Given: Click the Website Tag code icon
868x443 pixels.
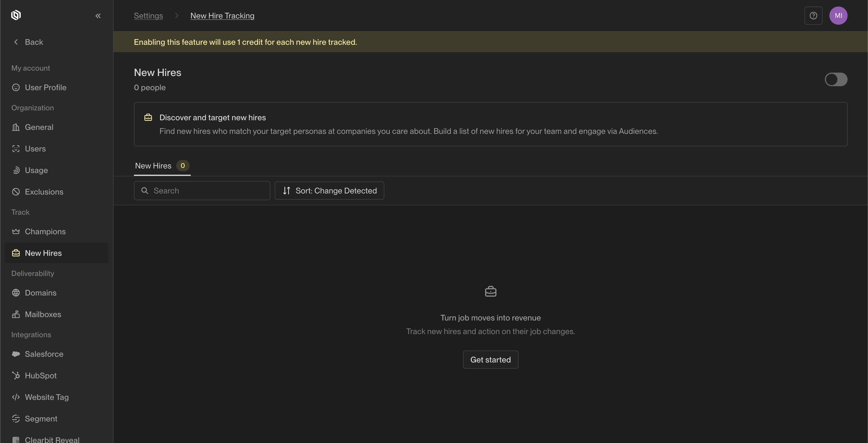Looking at the screenshot, I should [x=16, y=397].
